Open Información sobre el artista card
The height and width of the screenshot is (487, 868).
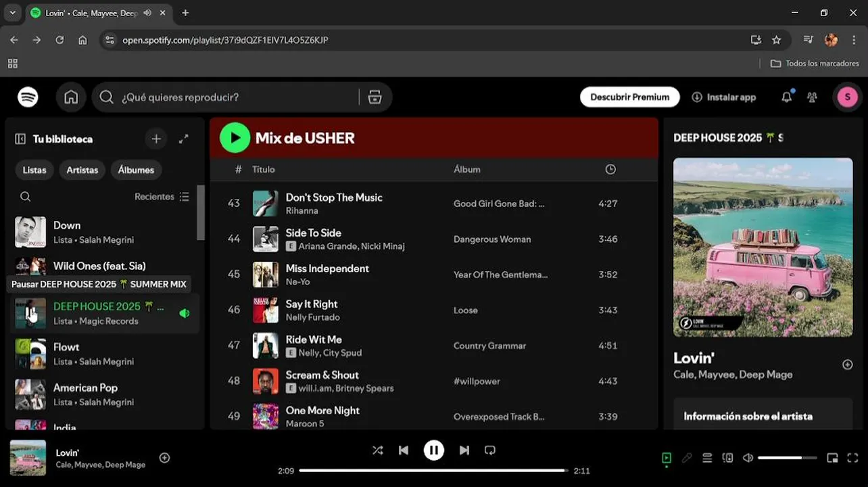click(763, 414)
